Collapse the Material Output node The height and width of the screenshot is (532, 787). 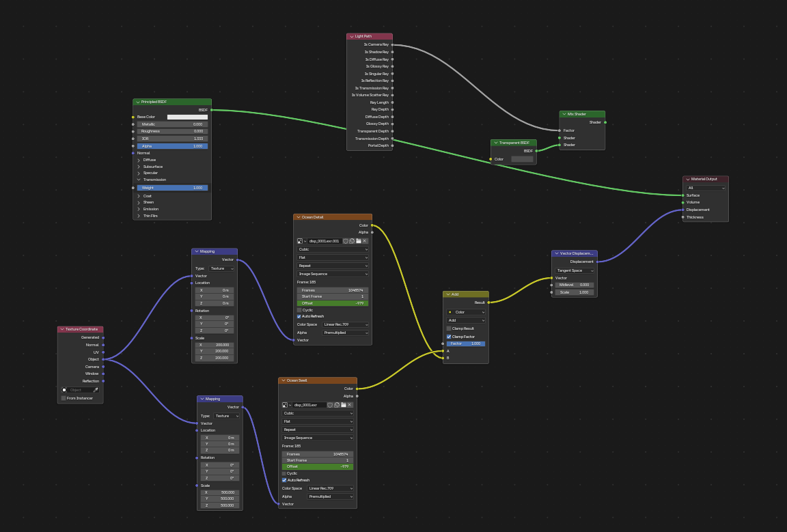pos(688,179)
